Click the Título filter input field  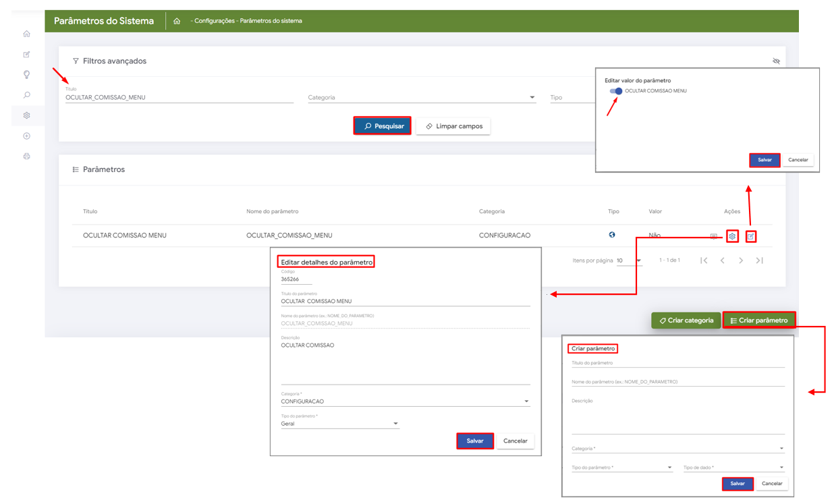(x=179, y=98)
